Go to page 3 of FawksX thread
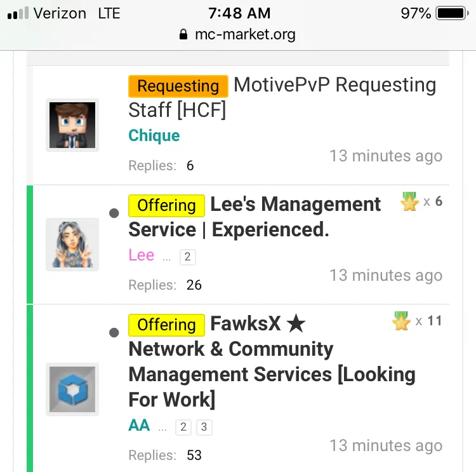The image size is (476, 472). click(204, 427)
